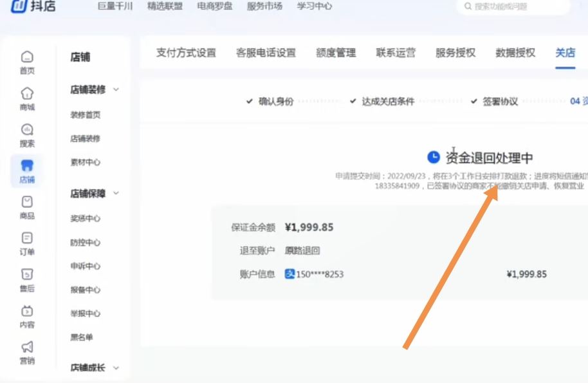The image size is (588, 383).
Task: Collapse the 店铺保障 section chevron
Action: pyautogui.click(x=116, y=194)
